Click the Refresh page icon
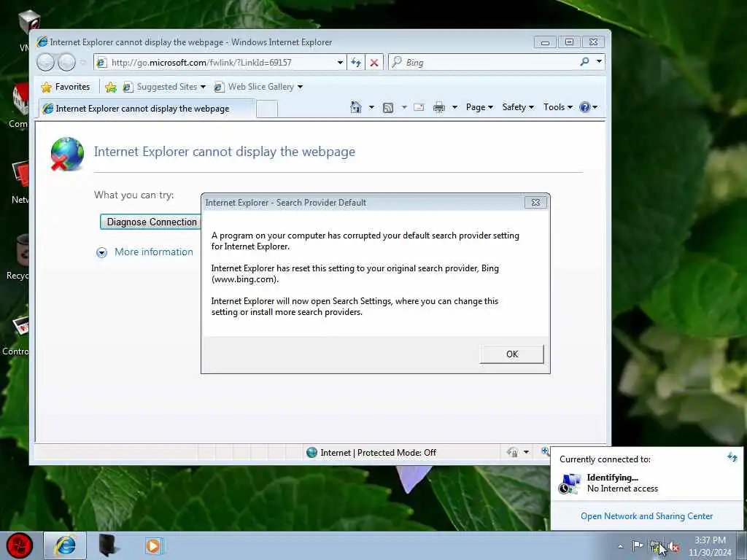 pos(356,63)
